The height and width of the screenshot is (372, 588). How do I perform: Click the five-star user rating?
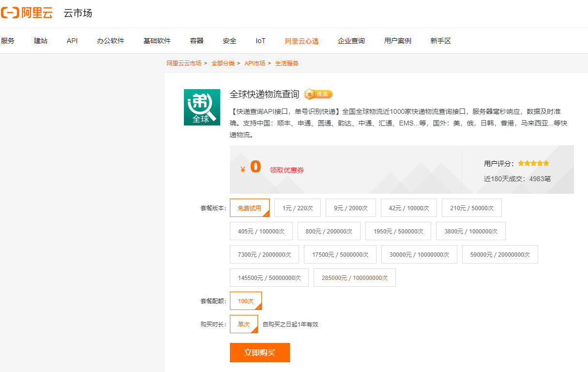click(533, 163)
